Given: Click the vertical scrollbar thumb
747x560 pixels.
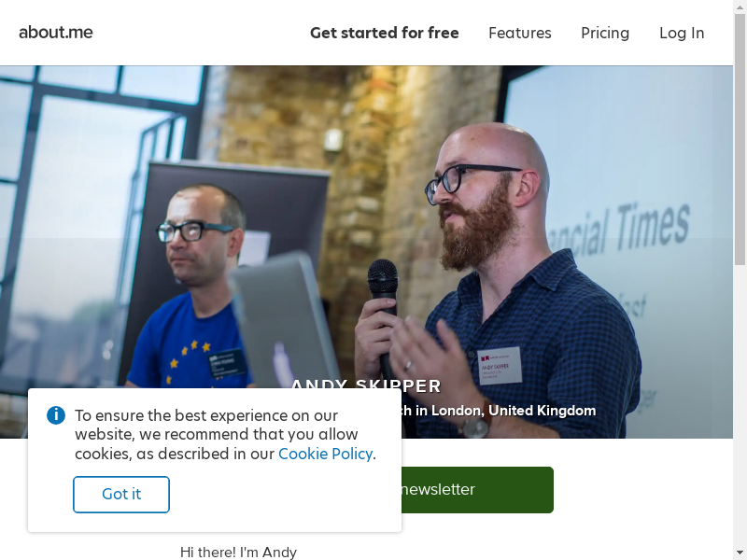Looking at the screenshot, I should click(740, 139).
